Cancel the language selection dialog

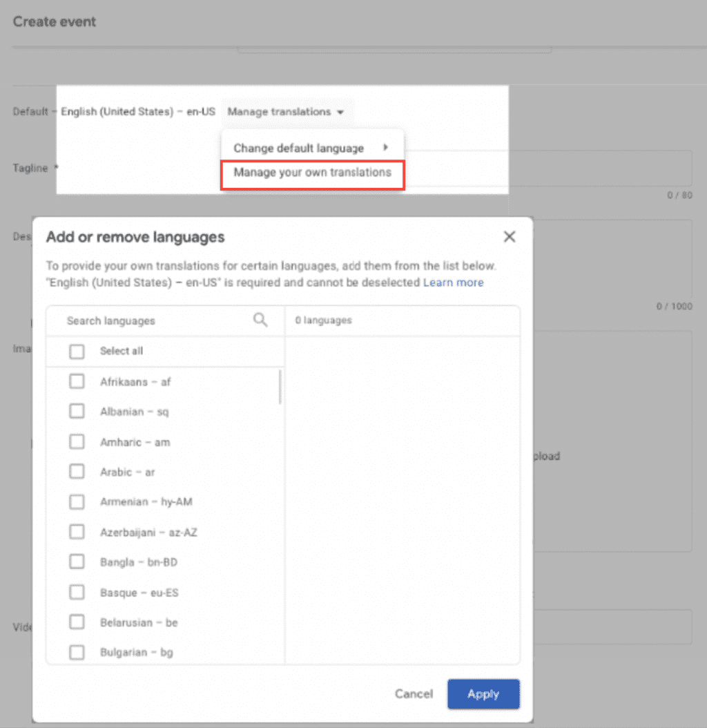414,694
